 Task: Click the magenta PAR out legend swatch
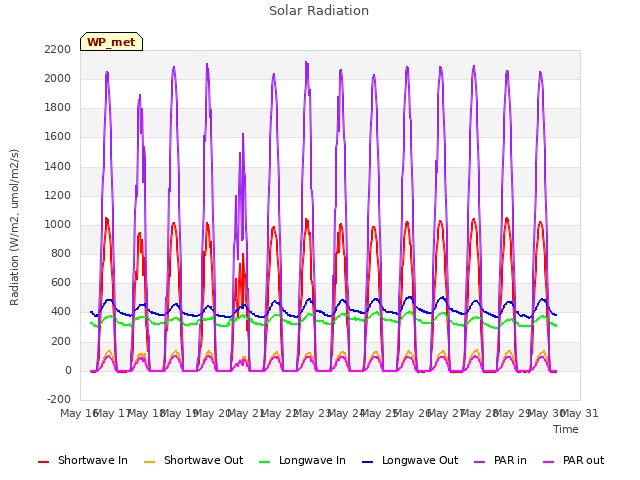tap(549, 462)
